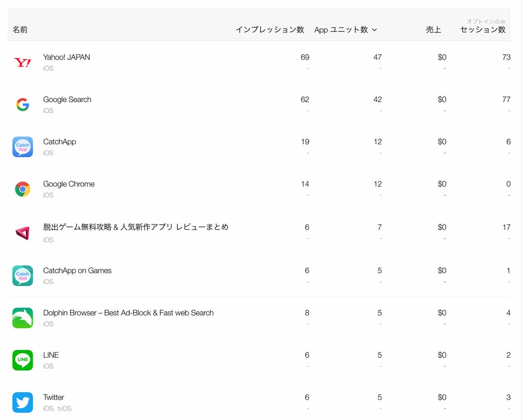Click the Dolphin Browser app icon
Image resolution: width=522 pixels, height=420 pixels.
click(23, 318)
